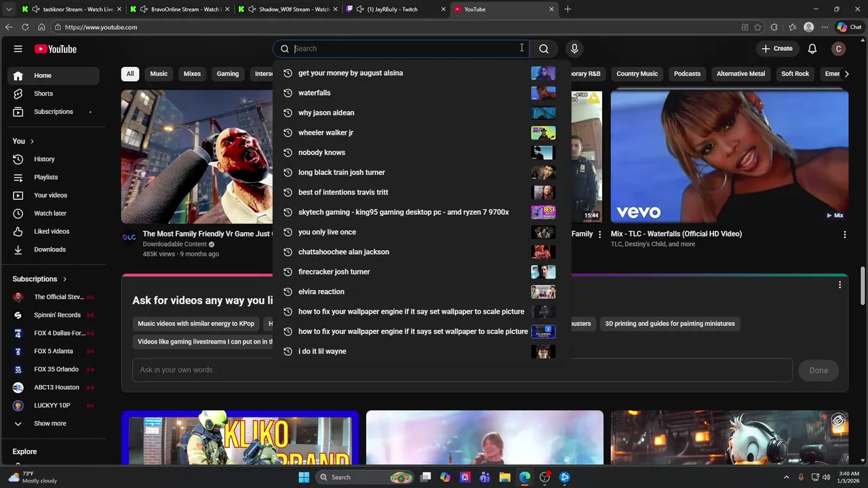Click the search magnifier button

(544, 49)
